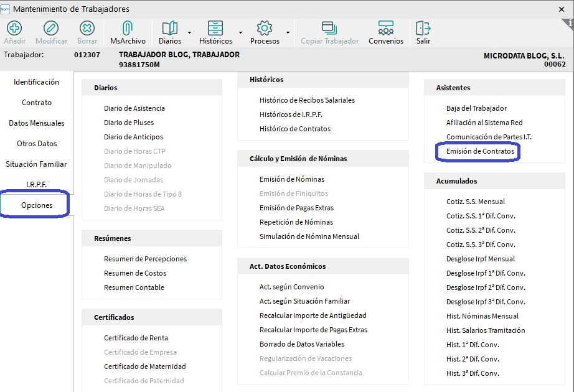The height and width of the screenshot is (392, 574).
Task: Expand the Procesos dropdown arrow
Action: point(288,32)
